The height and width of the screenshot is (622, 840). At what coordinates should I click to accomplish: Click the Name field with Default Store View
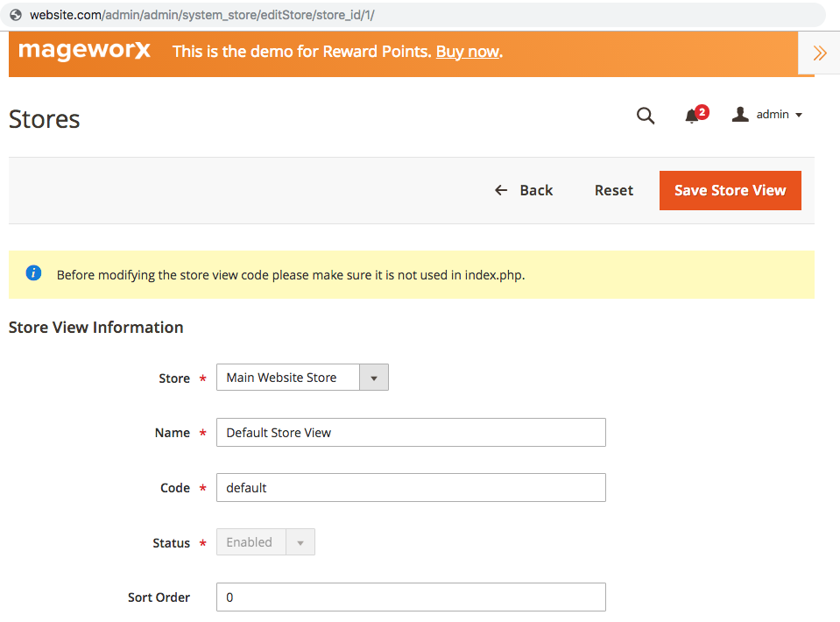[411, 433]
